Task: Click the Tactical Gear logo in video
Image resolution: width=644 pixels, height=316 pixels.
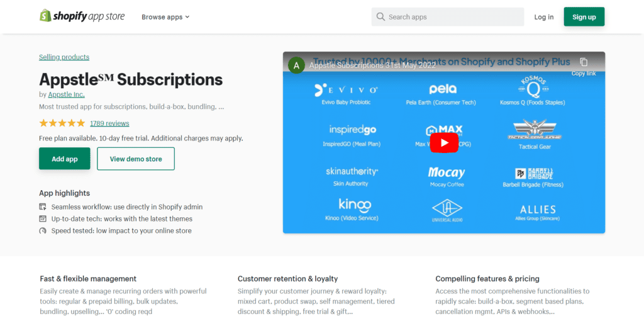Action: point(535,130)
